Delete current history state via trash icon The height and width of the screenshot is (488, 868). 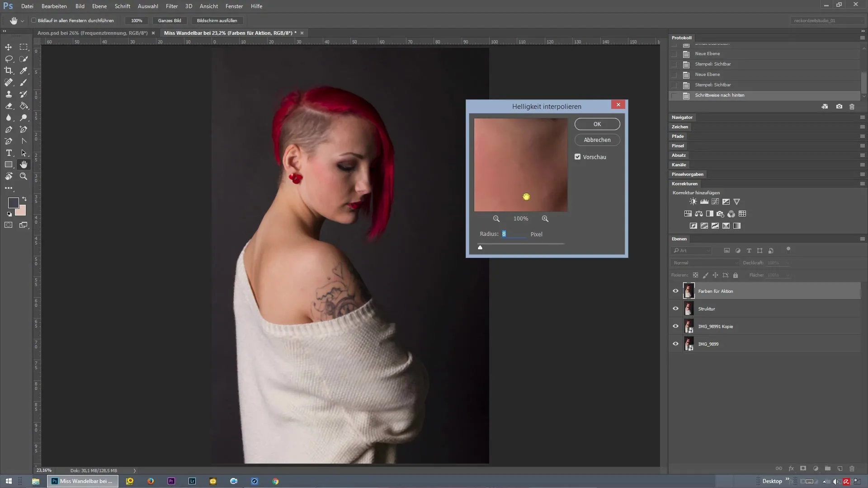click(x=852, y=107)
